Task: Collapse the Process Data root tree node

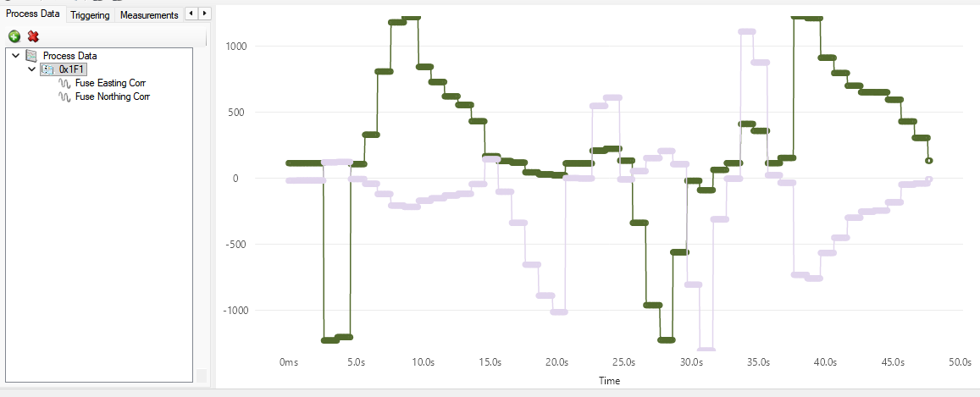Action: (16, 56)
